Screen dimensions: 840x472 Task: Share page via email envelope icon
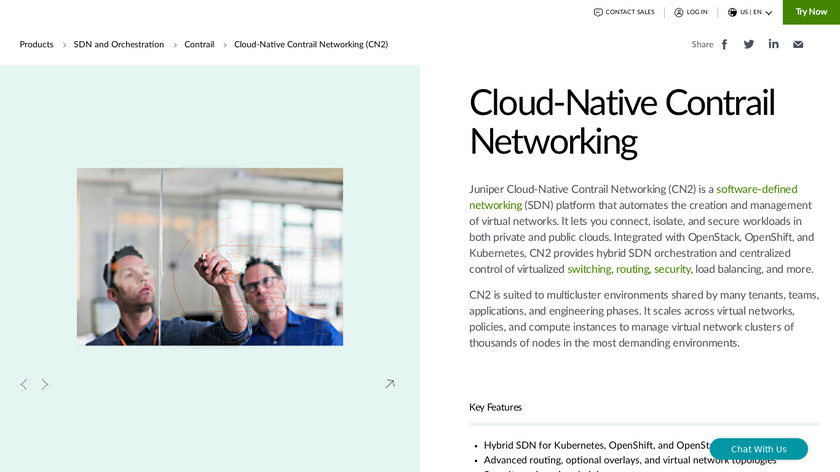tap(798, 44)
